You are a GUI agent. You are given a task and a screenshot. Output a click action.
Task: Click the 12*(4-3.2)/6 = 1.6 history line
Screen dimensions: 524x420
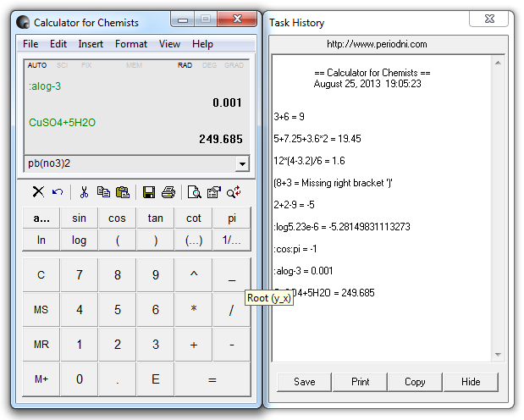309,161
